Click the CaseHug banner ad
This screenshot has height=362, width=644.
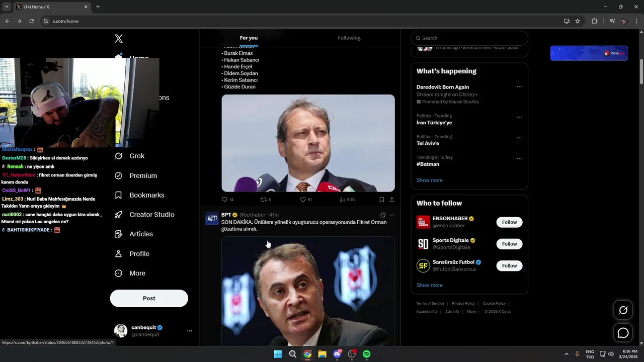point(589,53)
